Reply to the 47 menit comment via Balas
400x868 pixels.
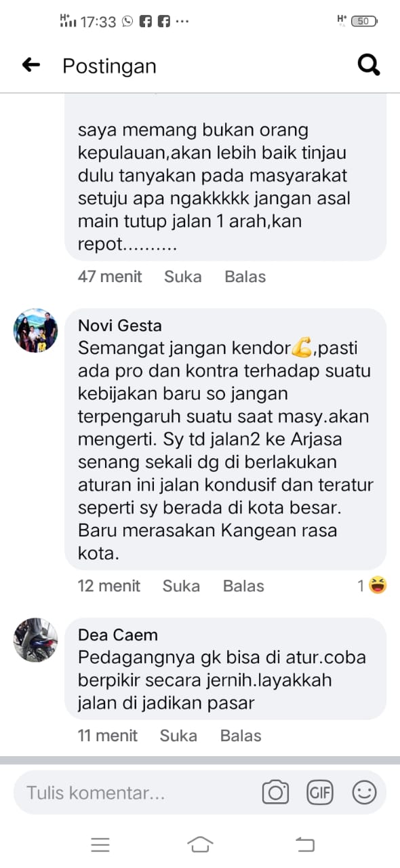[245, 277]
